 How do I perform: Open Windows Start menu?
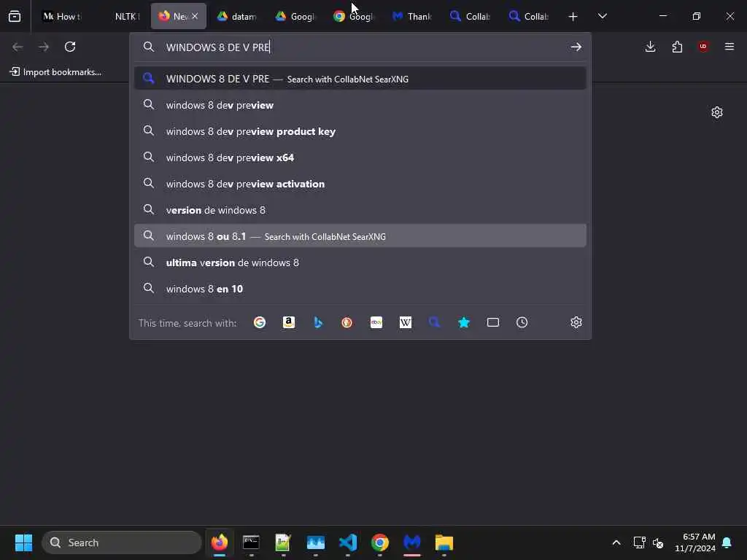click(23, 542)
